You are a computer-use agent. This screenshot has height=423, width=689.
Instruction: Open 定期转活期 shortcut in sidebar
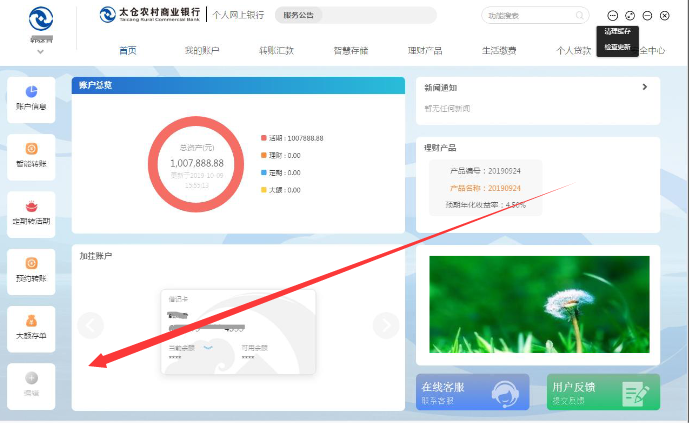[31, 214]
